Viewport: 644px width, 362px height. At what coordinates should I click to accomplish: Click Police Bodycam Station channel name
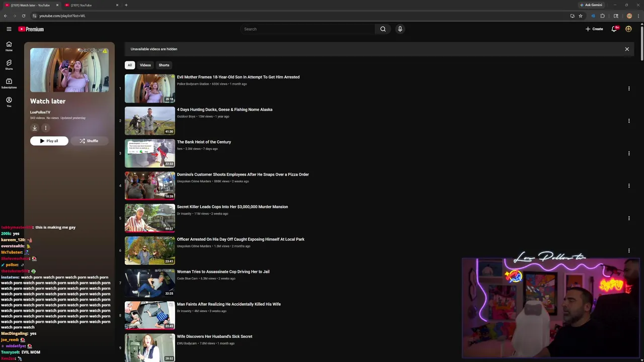[193, 84]
